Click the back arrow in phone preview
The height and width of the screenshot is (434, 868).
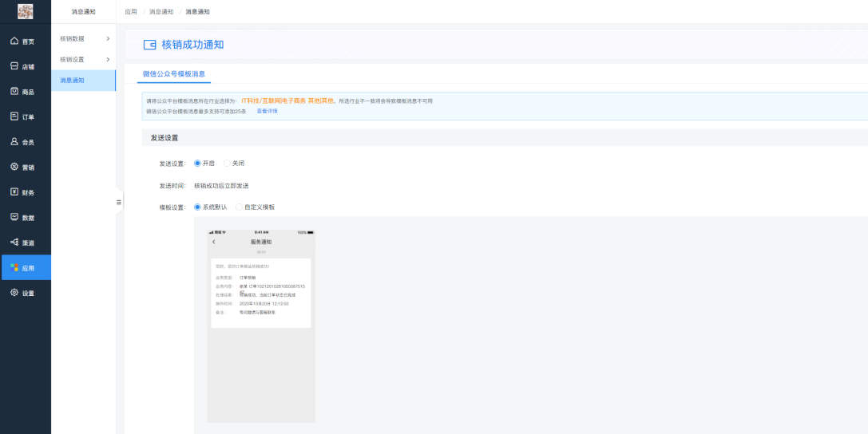[x=213, y=242]
